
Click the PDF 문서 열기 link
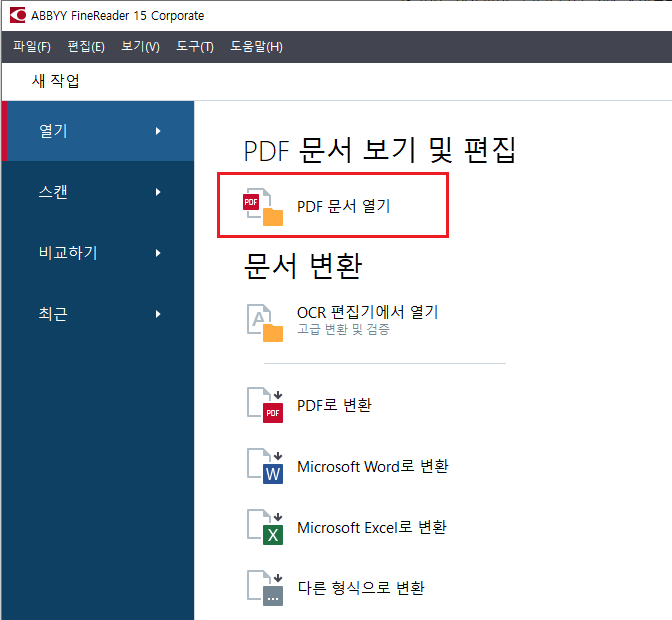[344, 206]
